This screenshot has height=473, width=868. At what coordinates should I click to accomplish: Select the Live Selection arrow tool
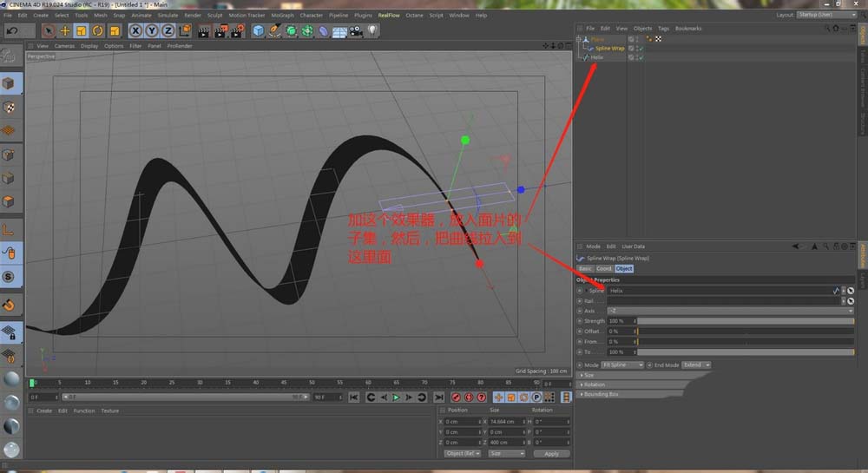[49, 30]
